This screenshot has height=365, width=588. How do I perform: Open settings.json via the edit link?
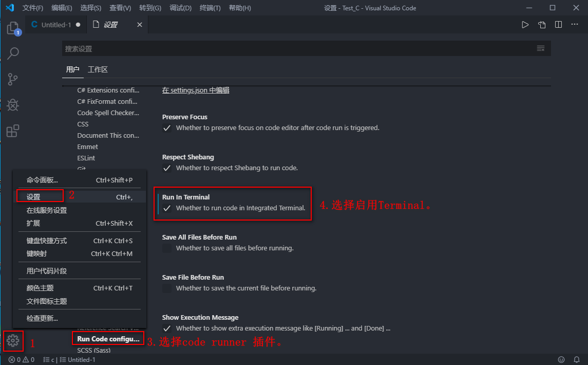[196, 90]
